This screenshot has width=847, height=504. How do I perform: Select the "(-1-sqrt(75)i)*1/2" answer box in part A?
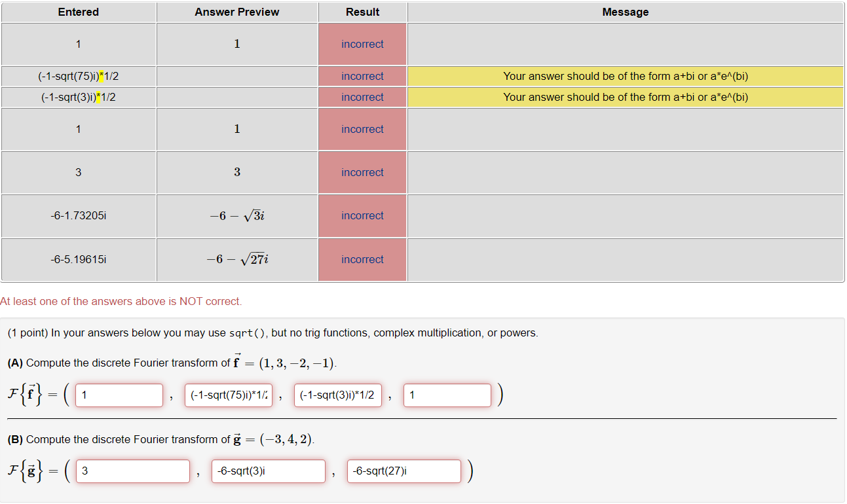pos(229,395)
